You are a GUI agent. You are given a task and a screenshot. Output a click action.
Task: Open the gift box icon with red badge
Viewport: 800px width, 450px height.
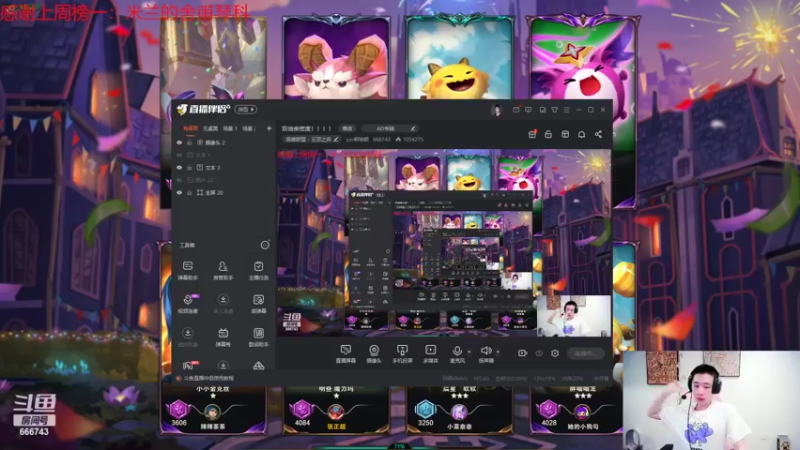tap(532, 134)
